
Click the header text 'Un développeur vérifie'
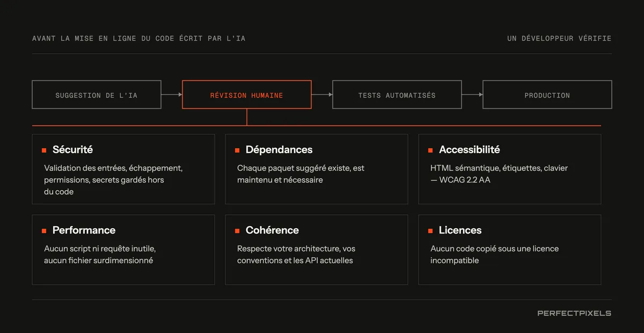pos(559,39)
